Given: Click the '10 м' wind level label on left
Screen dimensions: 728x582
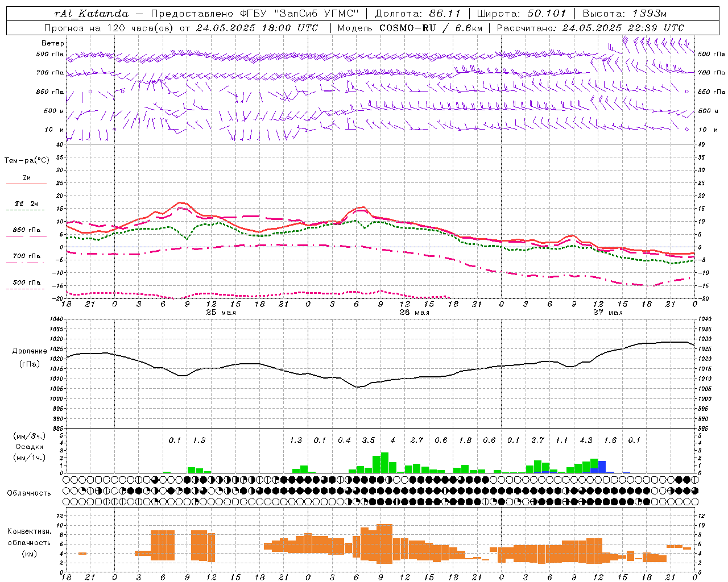Looking at the screenshot, I should click(54, 130).
